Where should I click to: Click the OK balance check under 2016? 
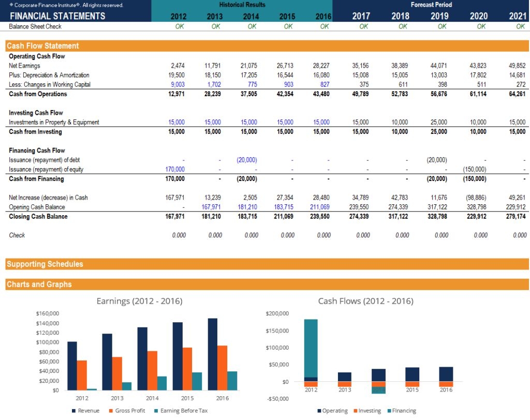point(323,26)
